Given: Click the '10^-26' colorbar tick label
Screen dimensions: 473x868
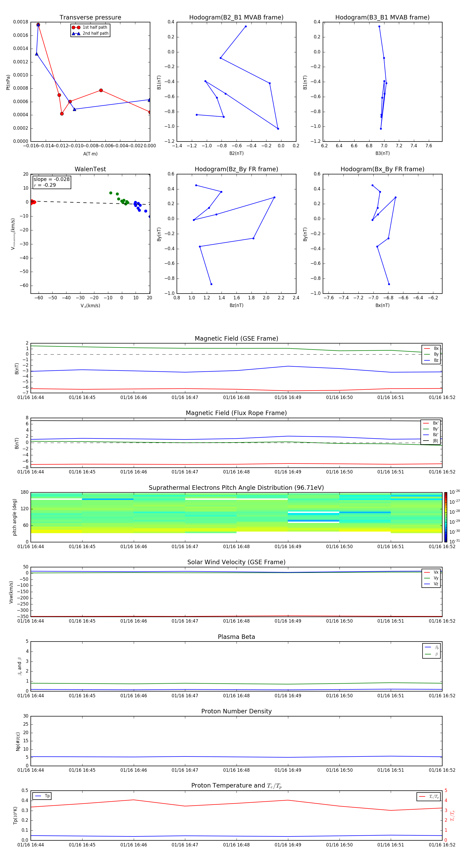Looking at the screenshot, I should click(455, 492).
